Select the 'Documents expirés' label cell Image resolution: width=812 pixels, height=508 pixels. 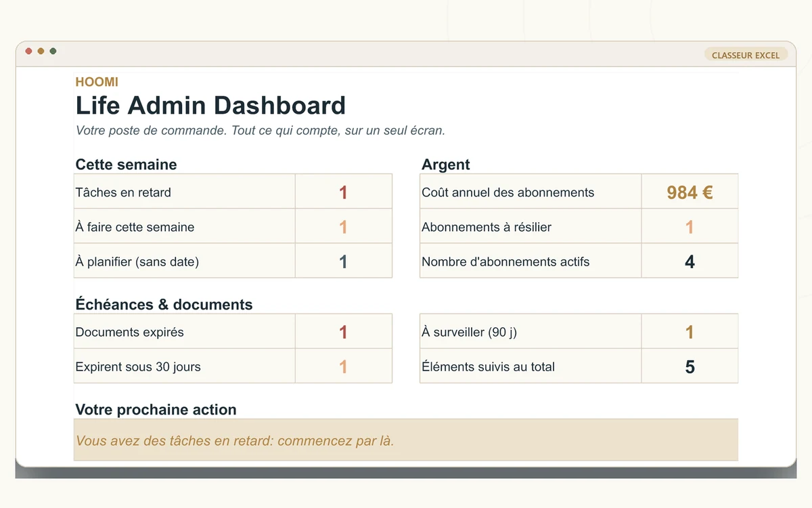click(x=184, y=331)
